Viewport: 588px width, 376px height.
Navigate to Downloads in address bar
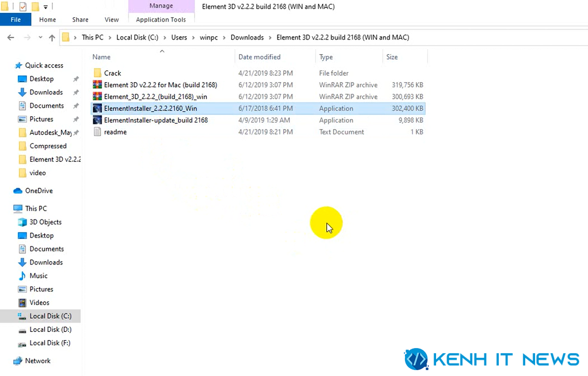[247, 37]
